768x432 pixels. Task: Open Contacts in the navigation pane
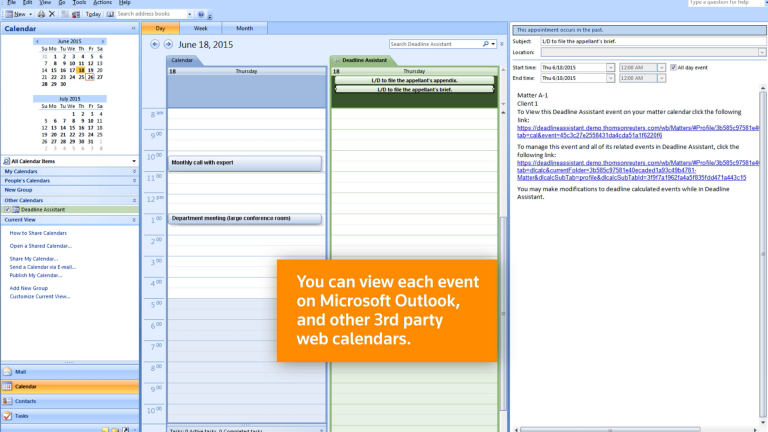[x=25, y=400]
